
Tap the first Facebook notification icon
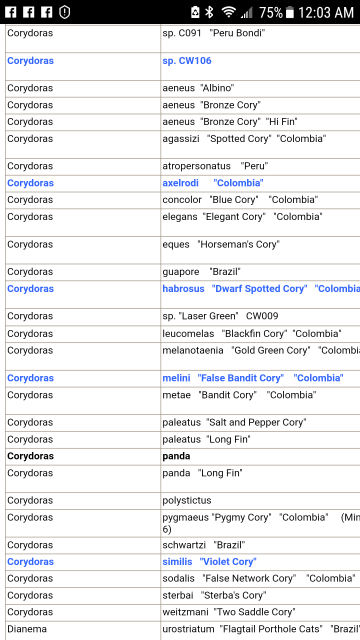[x=11, y=12]
